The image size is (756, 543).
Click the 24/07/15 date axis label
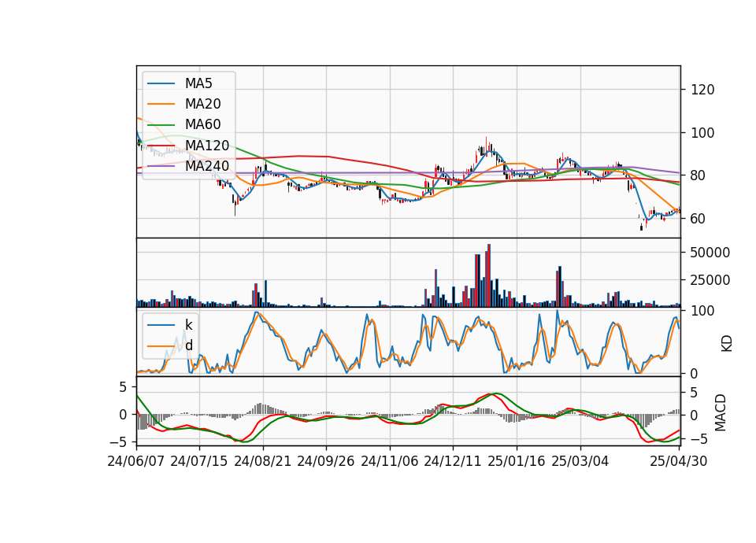(x=199, y=461)
